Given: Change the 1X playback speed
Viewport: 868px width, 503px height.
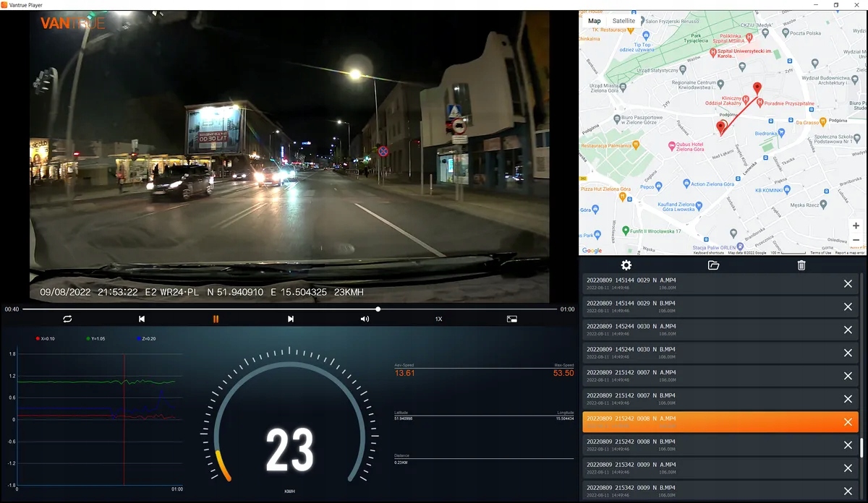Looking at the screenshot, I should click(438, 319).
